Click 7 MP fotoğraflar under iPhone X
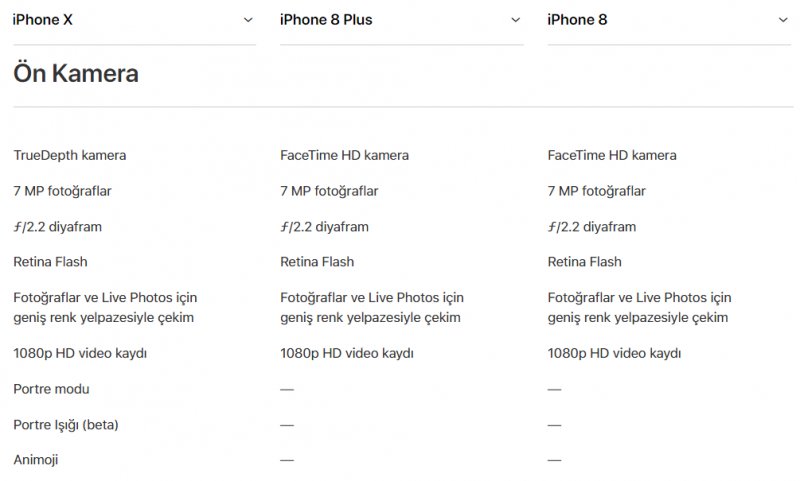The image size is (800, 481). (x=62, y=191)
